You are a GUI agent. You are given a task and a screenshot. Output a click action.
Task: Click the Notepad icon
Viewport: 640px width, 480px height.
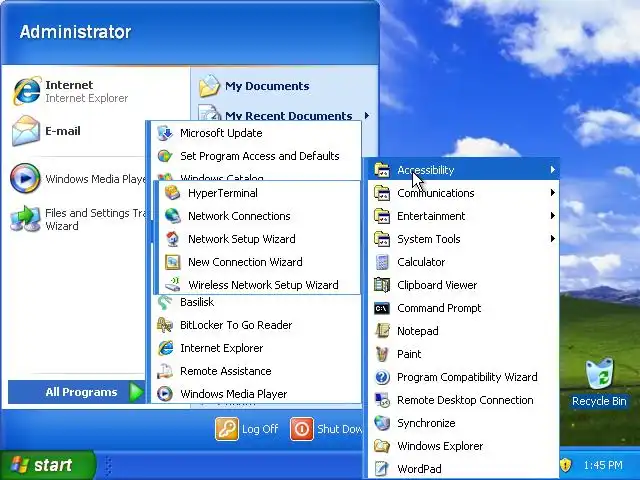point(382,331)
